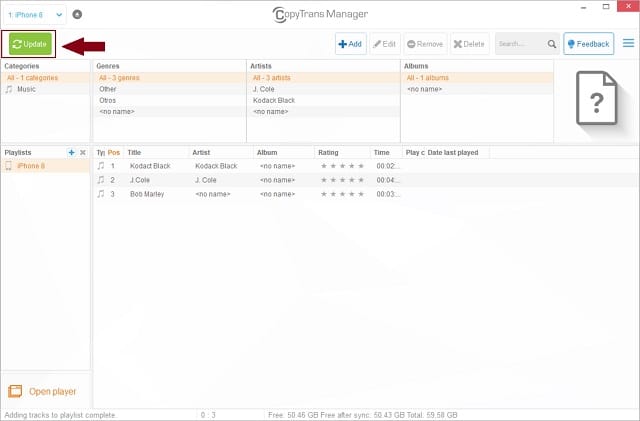This screenshot has width=640, height=421.
Task: Open the hamburger menu icon
Action: (x=629, y=43)
